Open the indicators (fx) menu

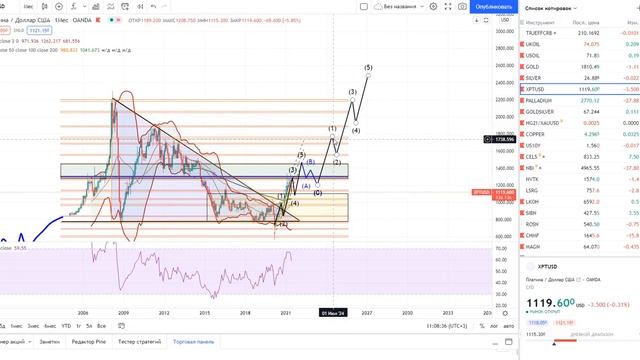pyautogui.click(x=73, y=7)
